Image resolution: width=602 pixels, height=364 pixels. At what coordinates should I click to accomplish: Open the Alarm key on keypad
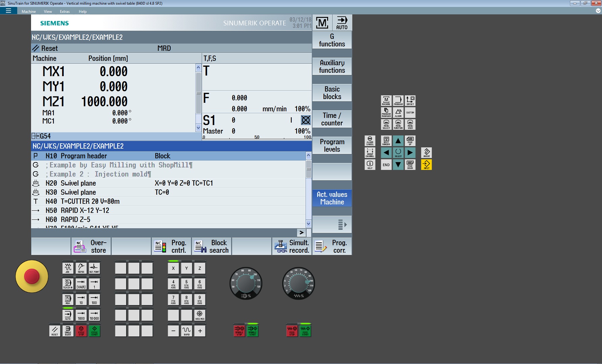coord(398,112)
